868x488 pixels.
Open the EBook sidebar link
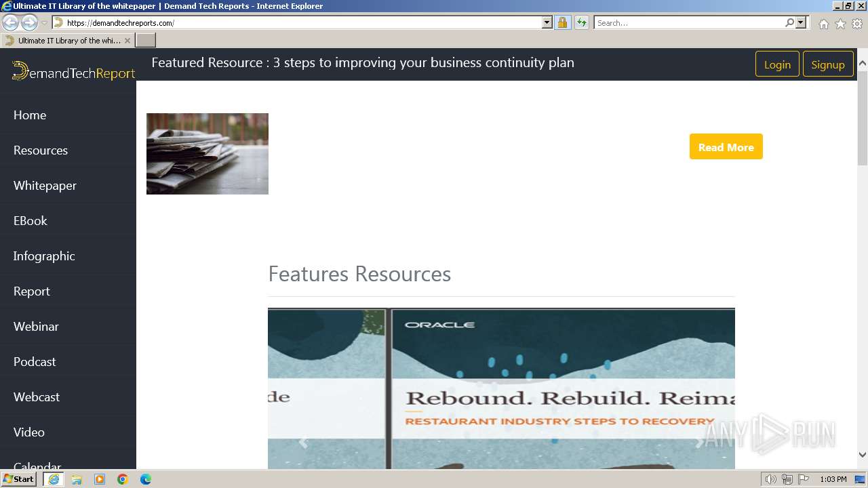click(x=31, y=221)
